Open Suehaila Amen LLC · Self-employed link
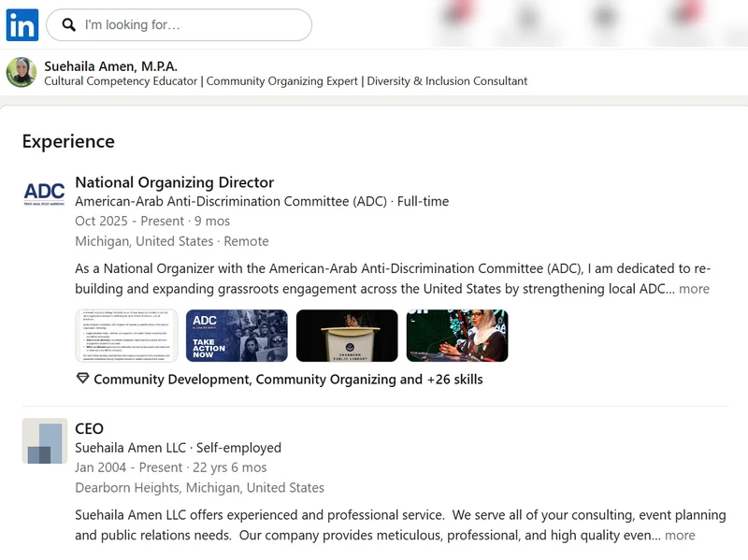This screenshot has width=748, height=560. [x=178, y=448]
